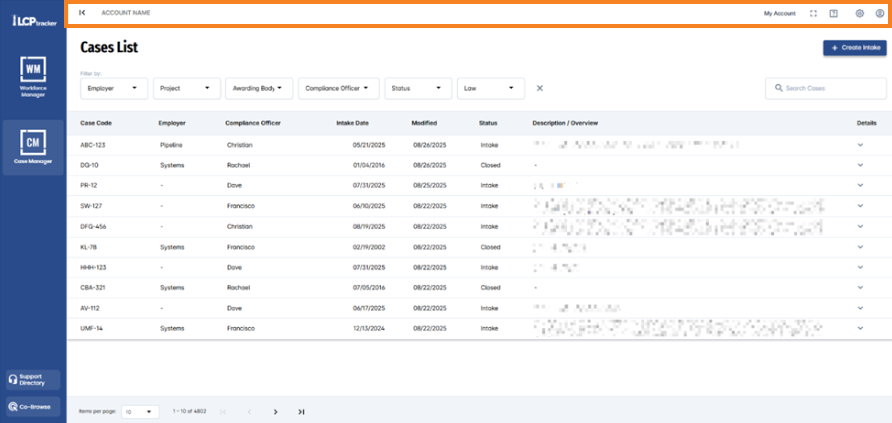Click into the Search Cases field
This screenshot has width=892, height=423.
[x=825, y=89]
